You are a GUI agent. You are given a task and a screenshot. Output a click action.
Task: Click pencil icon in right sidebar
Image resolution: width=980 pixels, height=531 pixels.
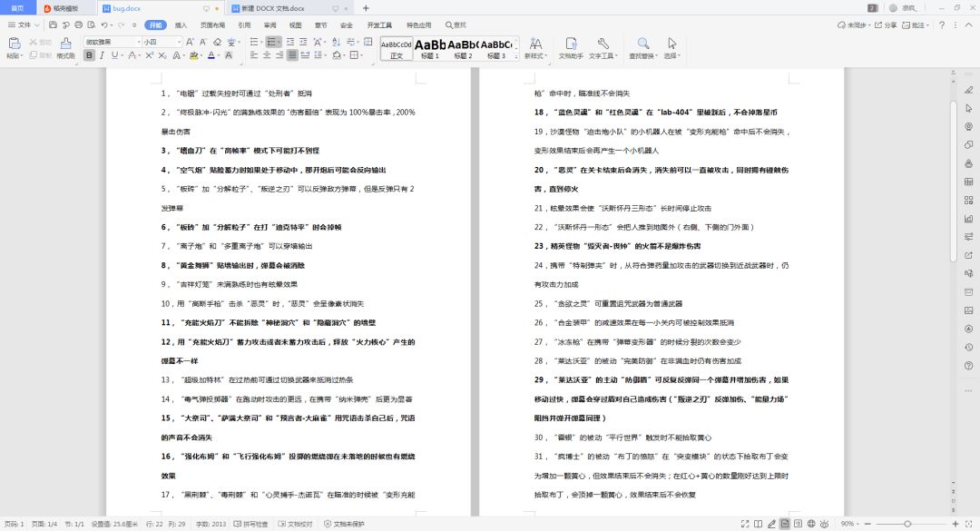pyautogui.click(x=968, y=90)
